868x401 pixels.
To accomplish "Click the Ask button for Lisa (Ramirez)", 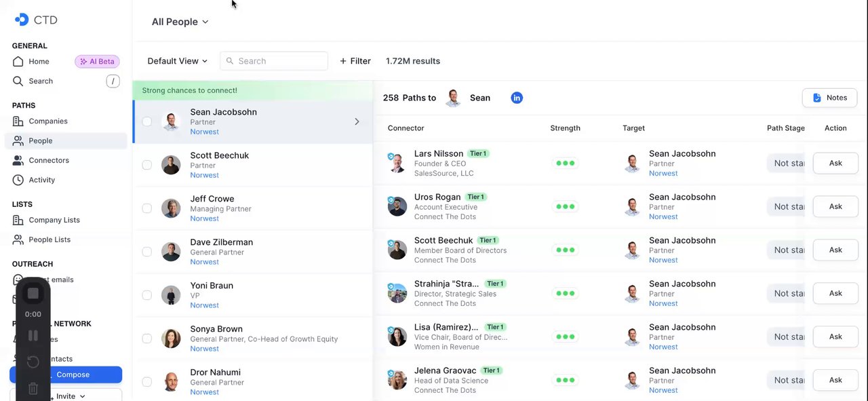I will pos(835,337).
